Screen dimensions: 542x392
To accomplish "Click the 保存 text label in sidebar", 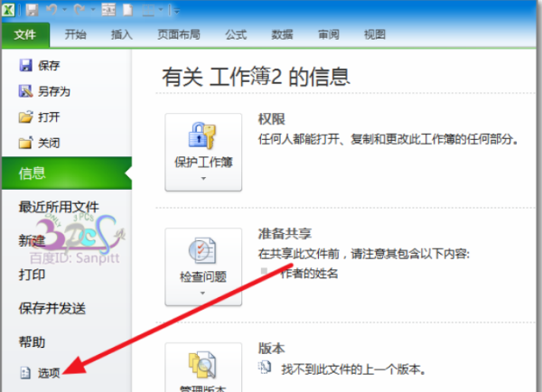I will (49, 65).
